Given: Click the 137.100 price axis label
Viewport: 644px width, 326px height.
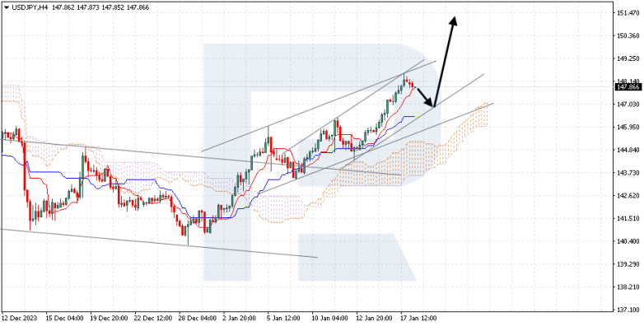Looking at the screenshot, I should point(629,310).
